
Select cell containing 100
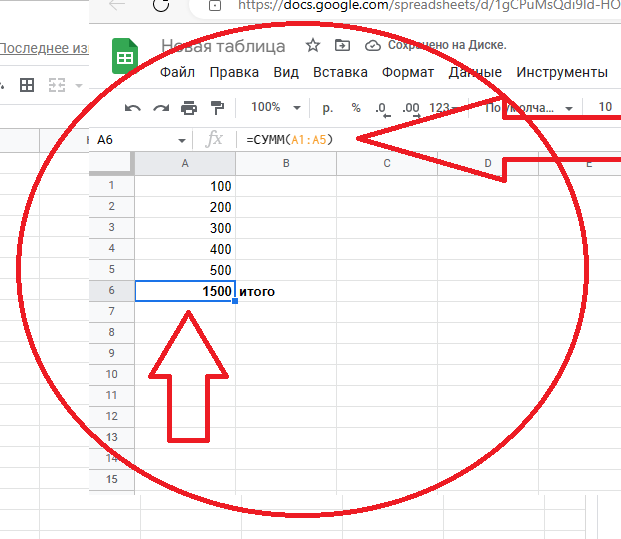[185, 186]
